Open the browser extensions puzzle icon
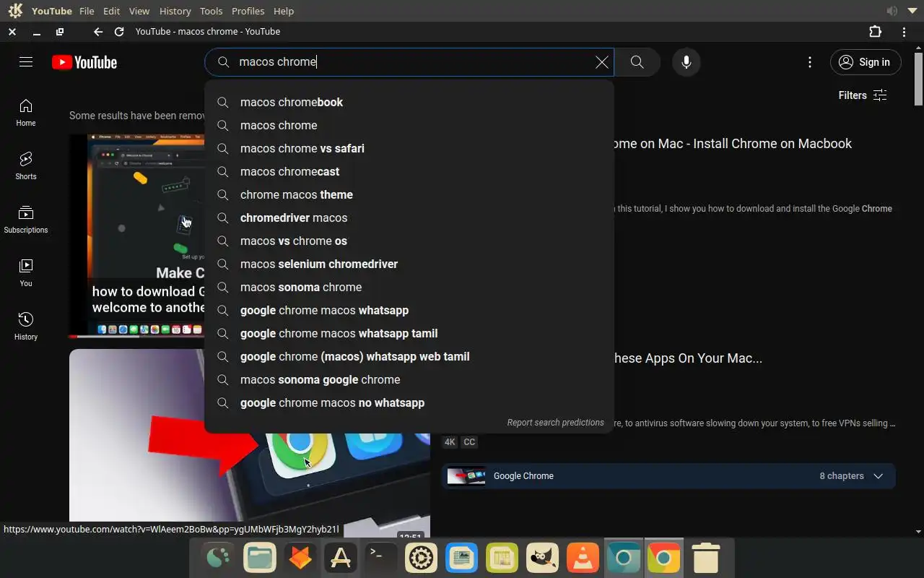Viewport: 924px width, 578px height. tap(875, 32)
